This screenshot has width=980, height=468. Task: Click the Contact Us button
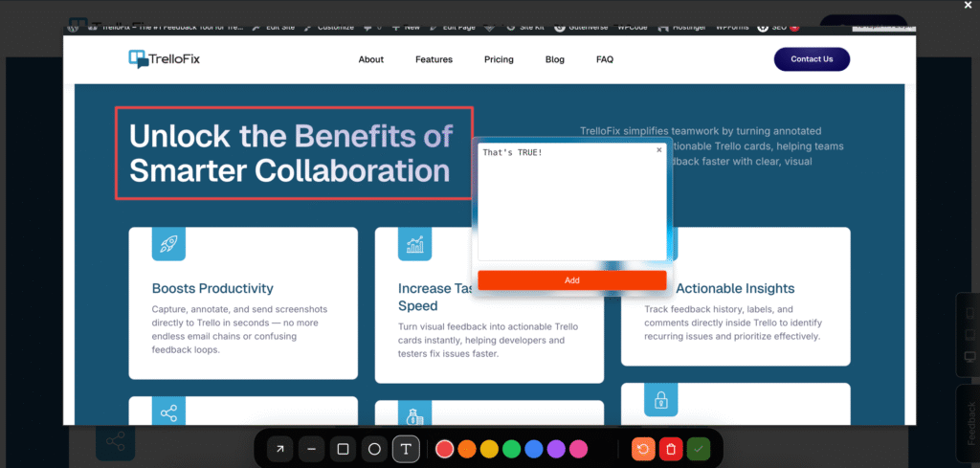812,59
